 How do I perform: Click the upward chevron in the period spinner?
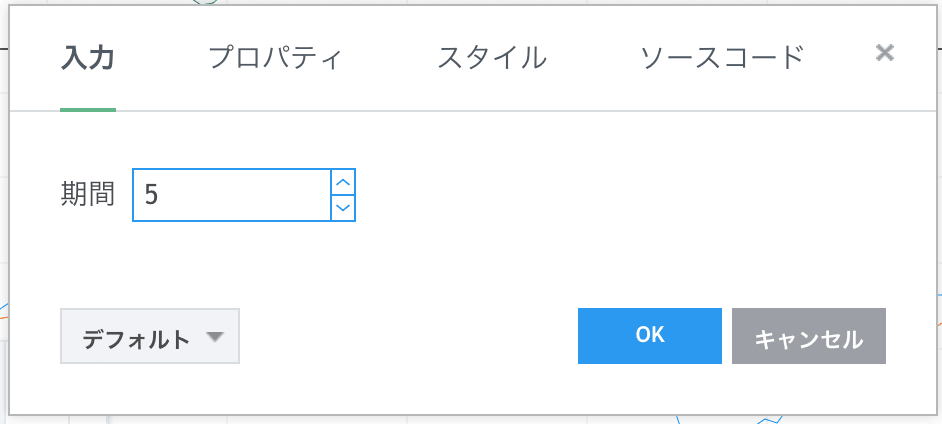click(343, 182)
